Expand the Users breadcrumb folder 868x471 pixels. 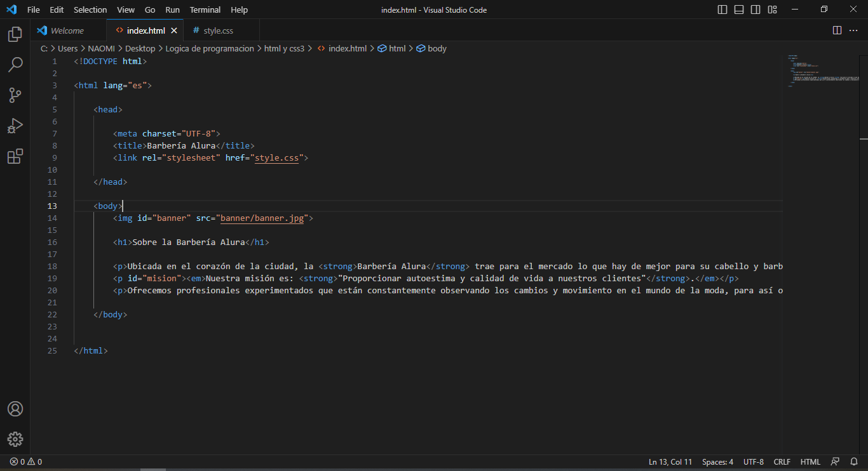pyautogui.click(x=68, y=48)
